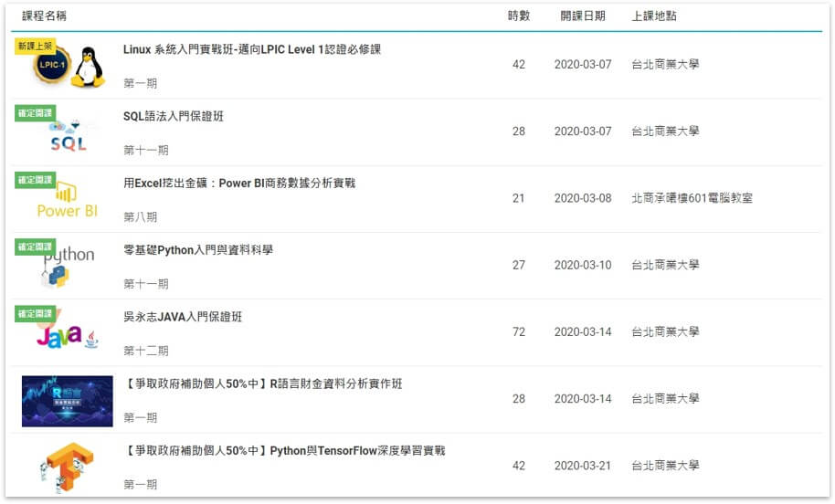This screenshot has height=504, width=835.
Task: Click the yellow 新課上架 badge
Action: [36, 46]
